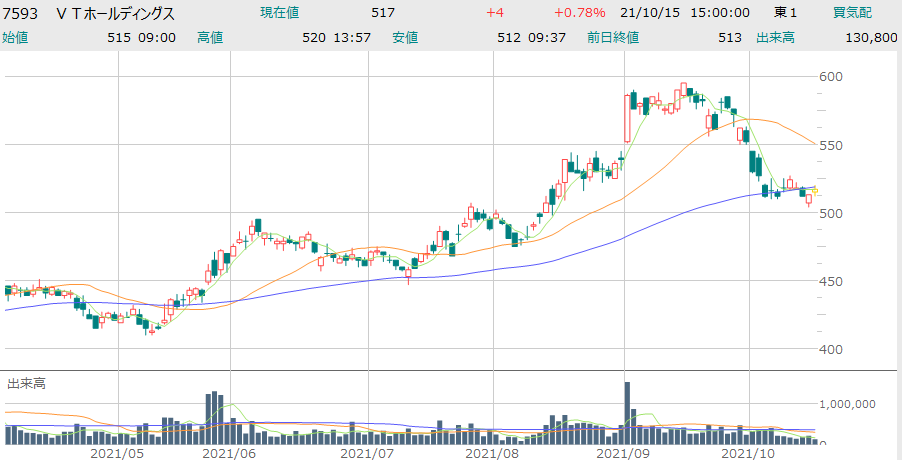
Task: Click the 安値 low price label
Action: tap(405, 38)
